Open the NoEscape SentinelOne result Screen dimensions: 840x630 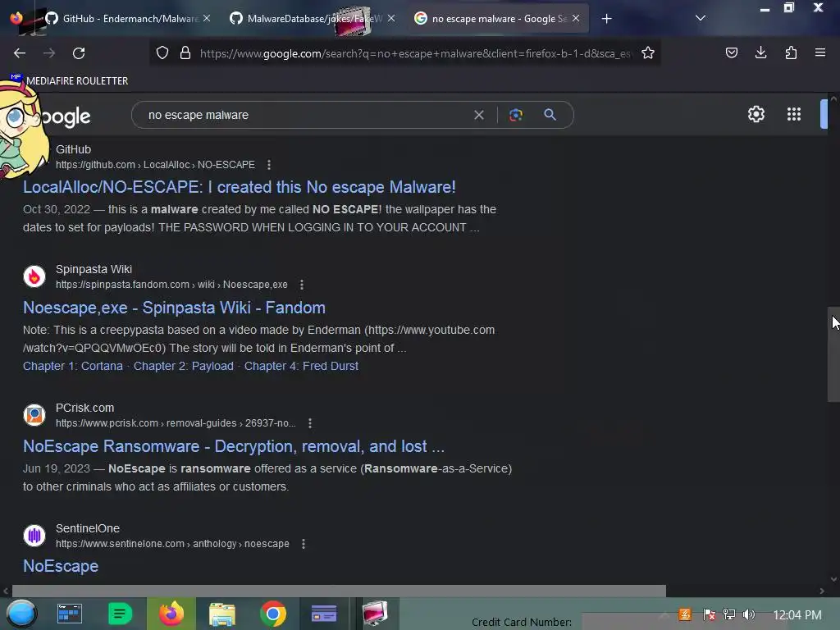(61, 566)
